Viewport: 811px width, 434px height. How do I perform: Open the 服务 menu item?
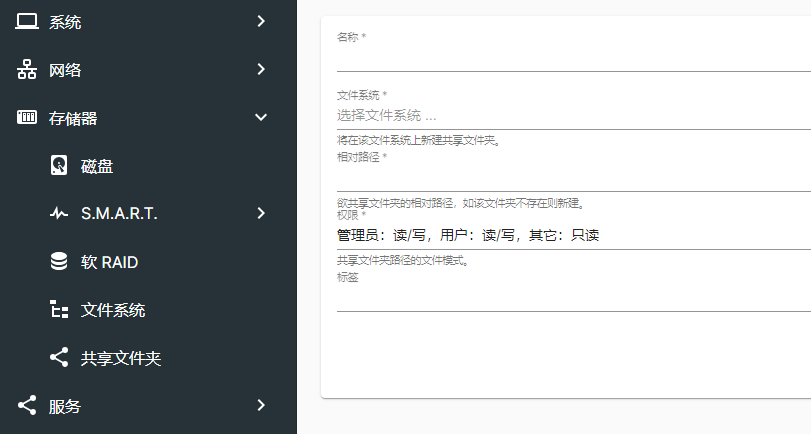(x=65, y=407)
